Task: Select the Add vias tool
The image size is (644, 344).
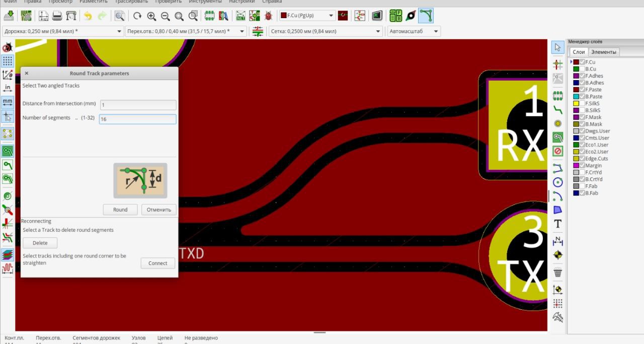Action: point(557,123)
